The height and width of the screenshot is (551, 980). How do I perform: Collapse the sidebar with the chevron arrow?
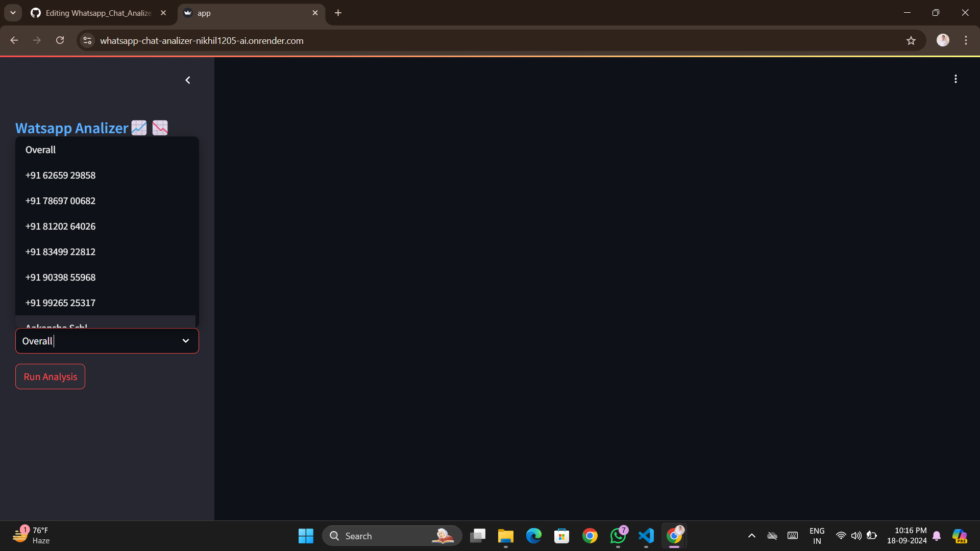point(188,80)
